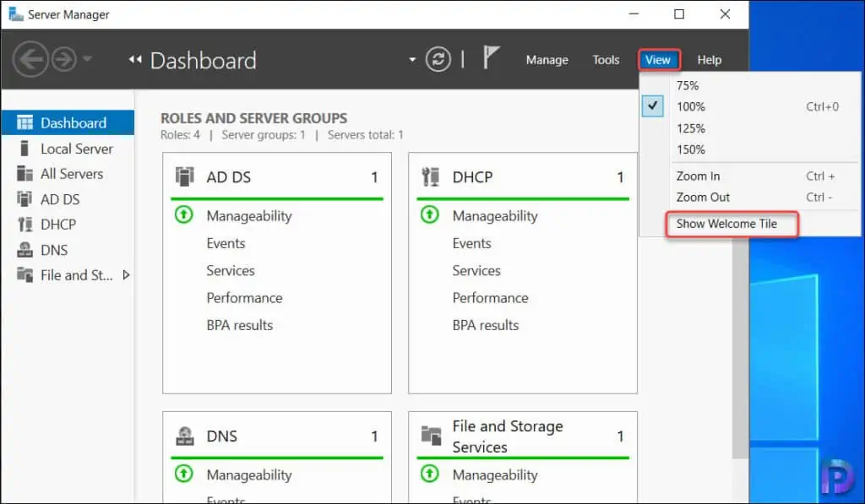Viewport: 865px width, 504px height.
Task: Open Services in AD DS tile
Action: (x=231, y=270)
